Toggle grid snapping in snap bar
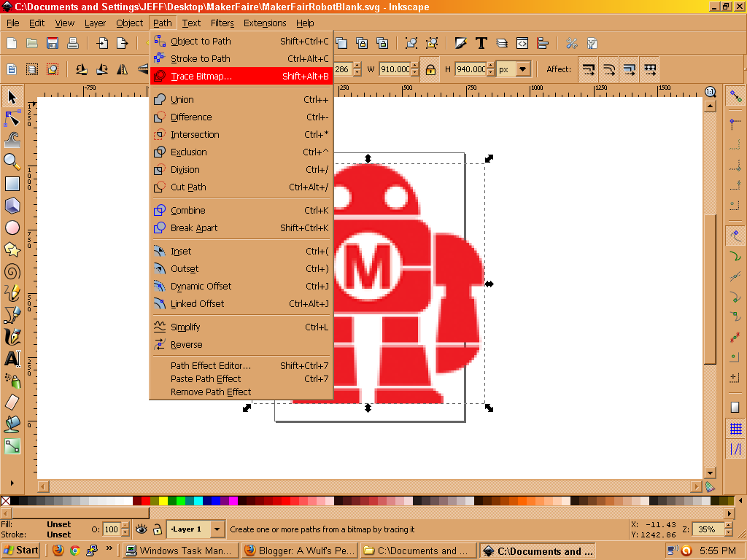Image resolution: width=747 pixels, height=560 pixels. pyautogui.click(x=735, y=429)
